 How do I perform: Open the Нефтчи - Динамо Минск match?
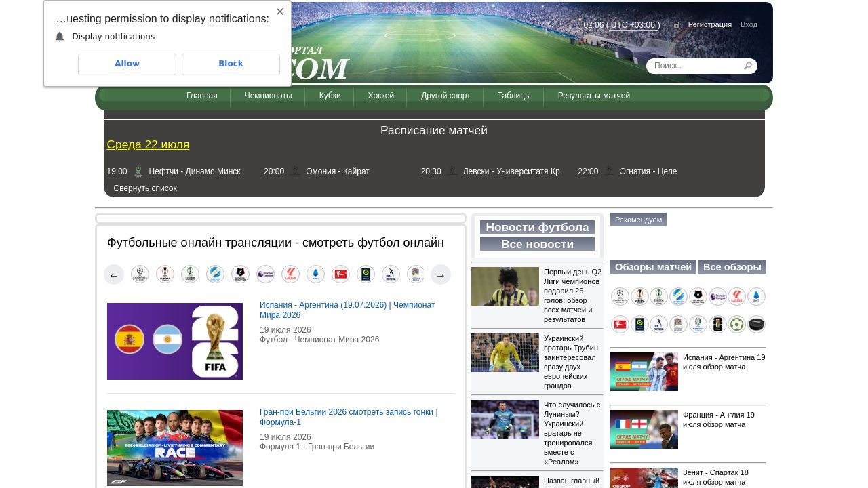(195, 171)
